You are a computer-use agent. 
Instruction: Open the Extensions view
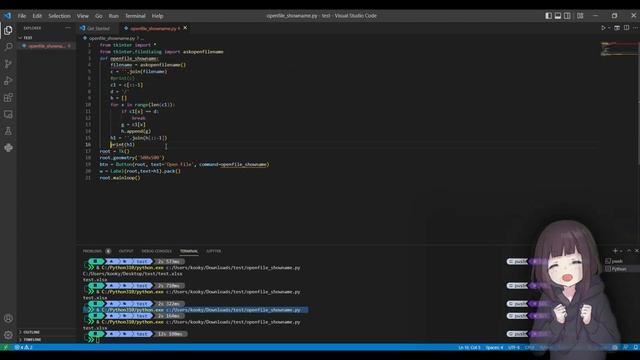8,98
